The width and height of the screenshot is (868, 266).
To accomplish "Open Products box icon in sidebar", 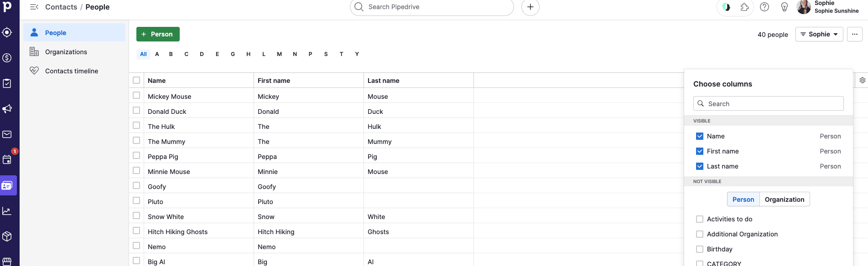I will [7, 236].
